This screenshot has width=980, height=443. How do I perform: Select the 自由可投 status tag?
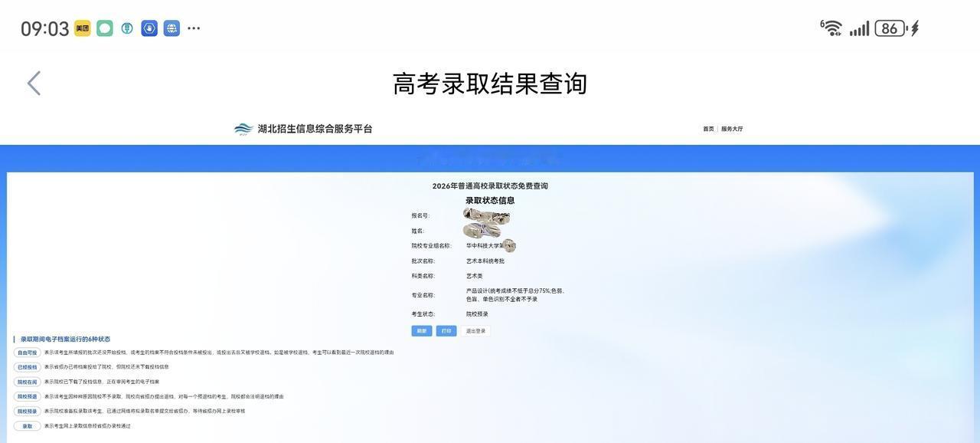click(27, 353)
